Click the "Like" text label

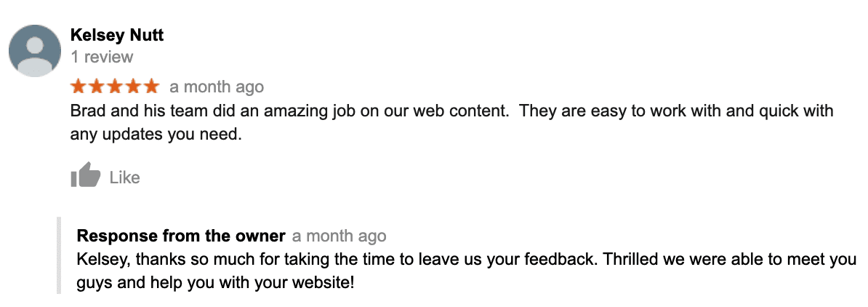124,178
